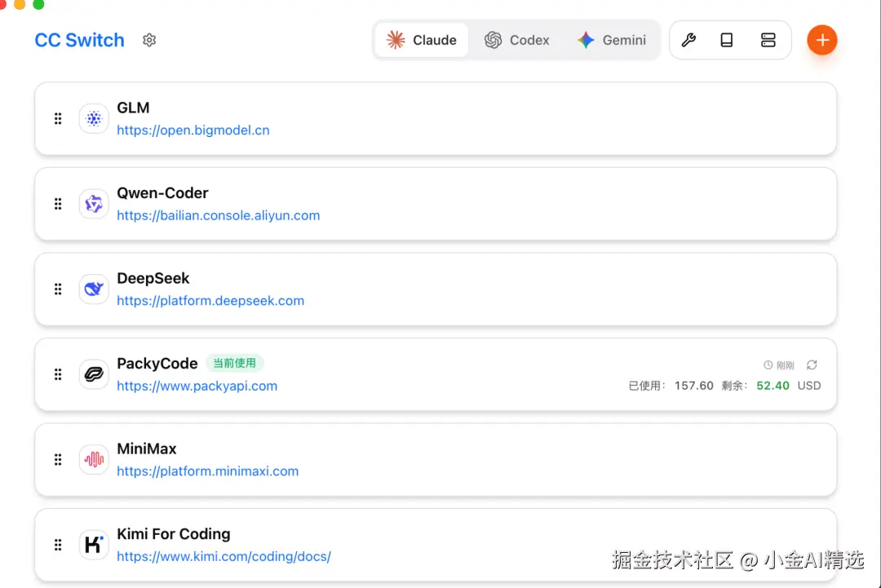Screen dimensions: 881x588
Task: Click the used amount 157.60
Action: point(694,386)
